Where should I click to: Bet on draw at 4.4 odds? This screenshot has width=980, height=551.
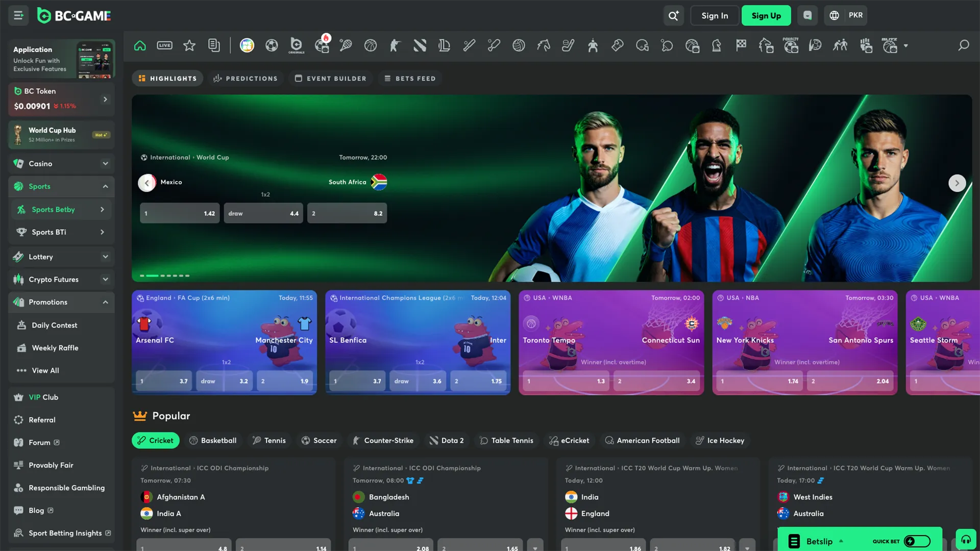pos(263,213)
